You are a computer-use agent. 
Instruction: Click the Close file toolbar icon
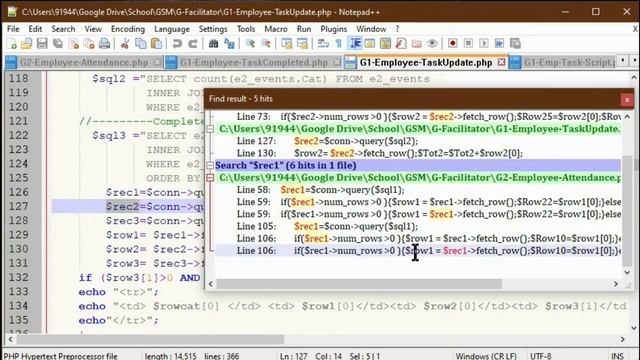73,44
